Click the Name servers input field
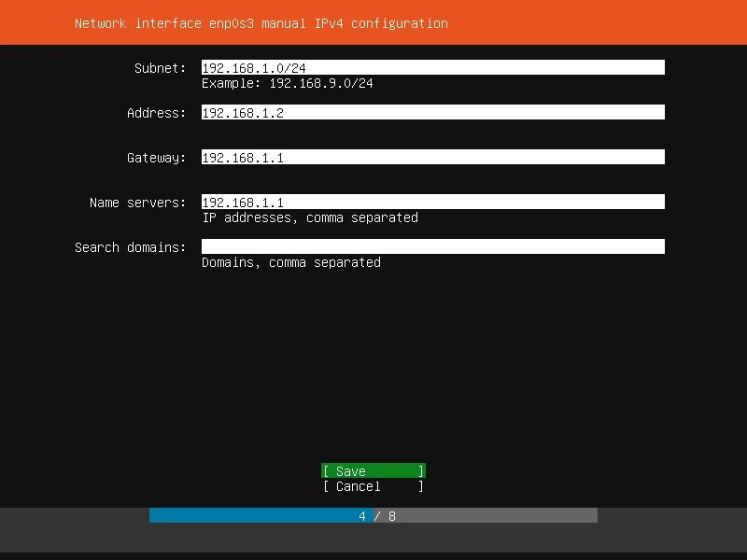 (433, 202)
